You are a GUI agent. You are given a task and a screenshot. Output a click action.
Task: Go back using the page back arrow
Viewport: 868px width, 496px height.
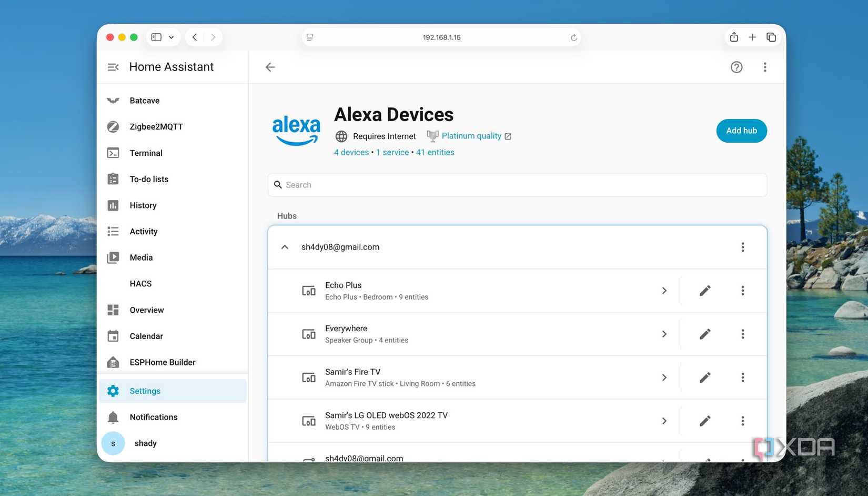pos(270,67)
